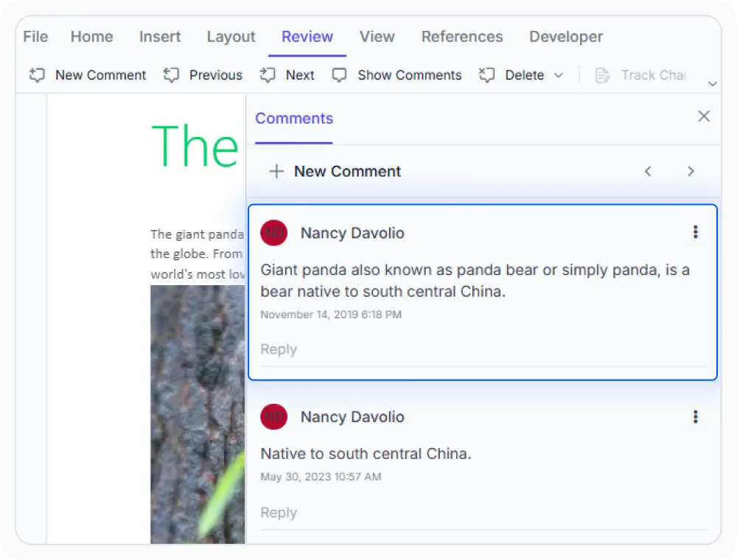
Task: Select the comment 'Native to south central China.'
Action: click(x=366, y=454)
